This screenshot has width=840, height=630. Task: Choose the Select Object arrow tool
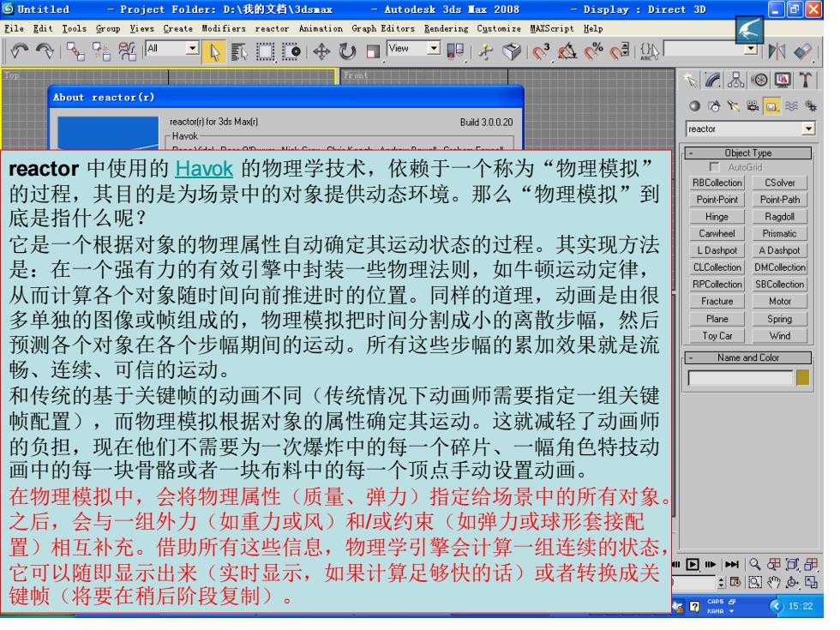(214, 52)
